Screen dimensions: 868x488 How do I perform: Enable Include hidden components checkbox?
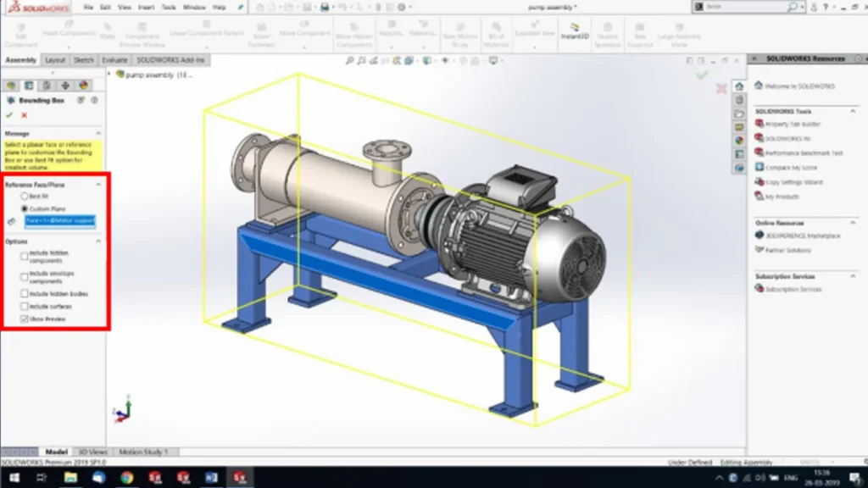(x=25, y=256)
